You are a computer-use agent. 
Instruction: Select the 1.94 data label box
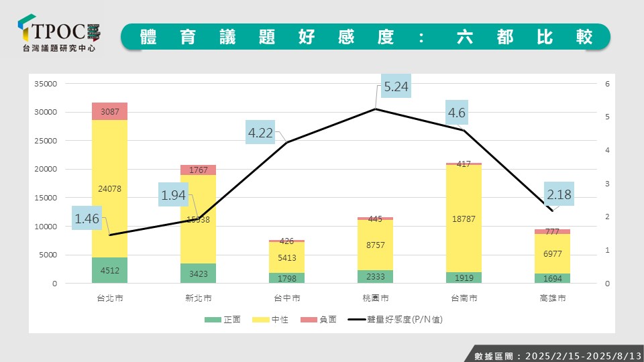click(x=173, y=196)
